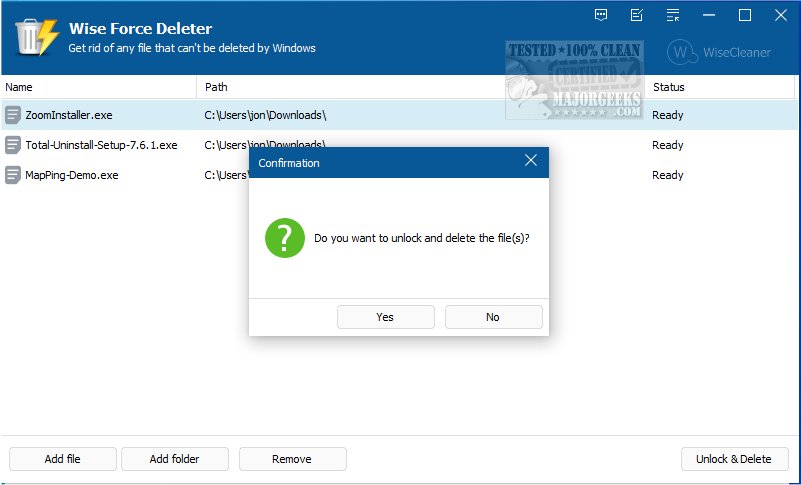Click the Wise Force Deleter trash can logo
This screenshot has width=801, height=485.
coord(36,37)
